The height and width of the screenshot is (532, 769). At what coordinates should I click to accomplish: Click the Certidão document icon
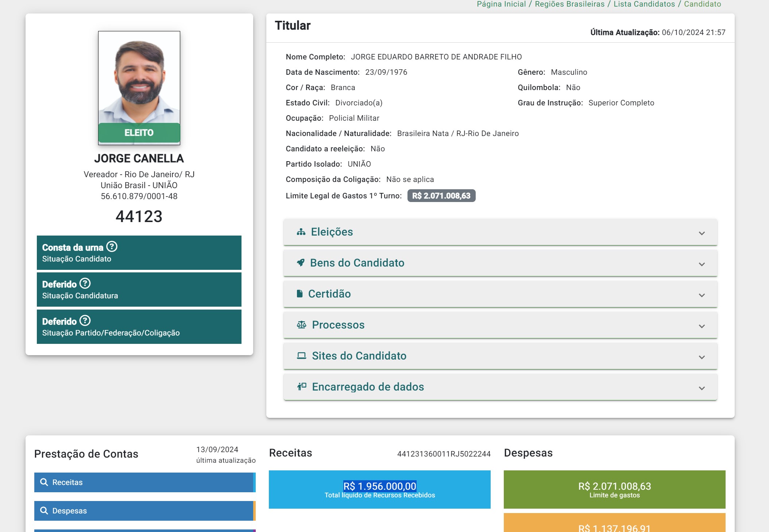pos(300,294)
